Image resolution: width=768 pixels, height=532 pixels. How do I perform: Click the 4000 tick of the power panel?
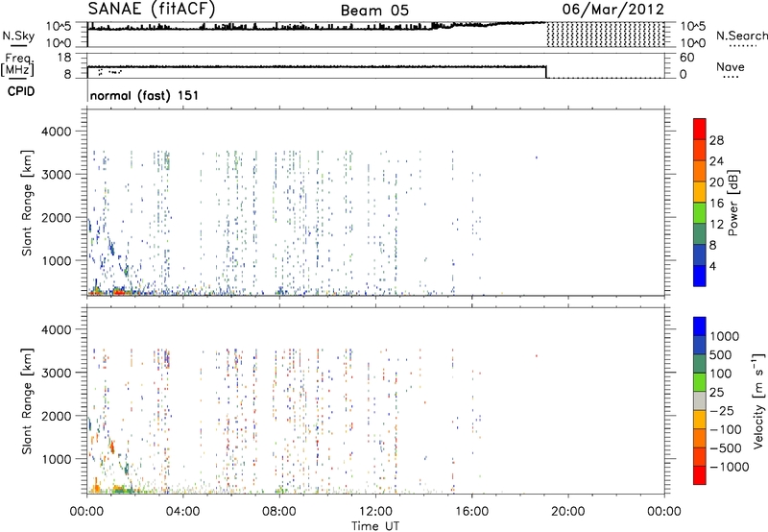pos(57,132)
